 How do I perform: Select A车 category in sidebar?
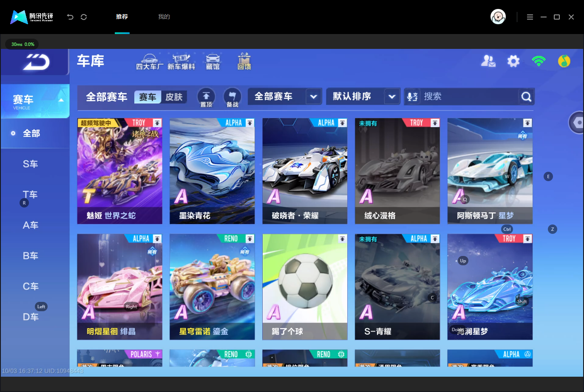[x=31, y=225]
